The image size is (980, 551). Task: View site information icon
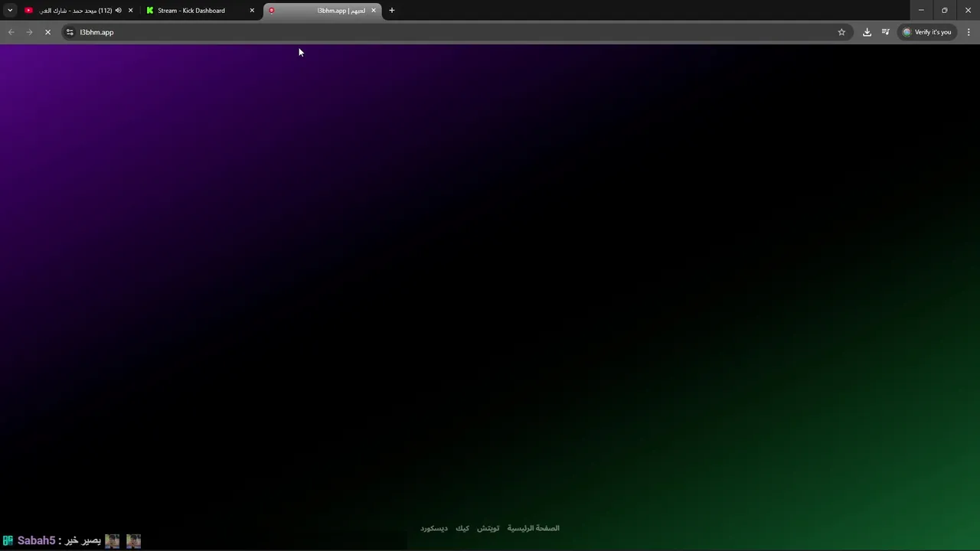[x=70, y=32]
